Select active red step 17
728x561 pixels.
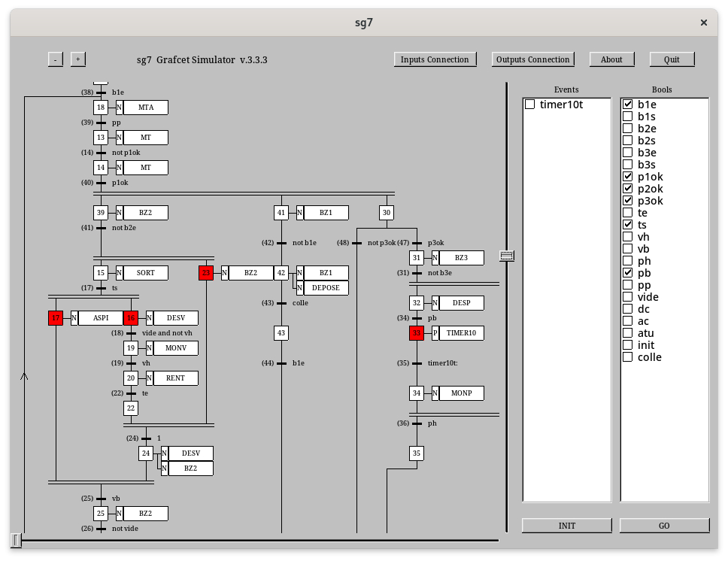coord(56,318)
